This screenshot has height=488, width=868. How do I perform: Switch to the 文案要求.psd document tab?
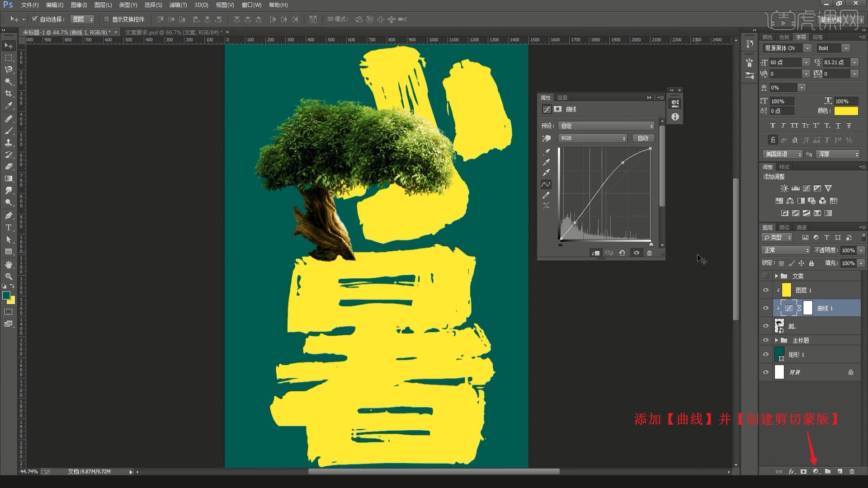coord(173,32)
